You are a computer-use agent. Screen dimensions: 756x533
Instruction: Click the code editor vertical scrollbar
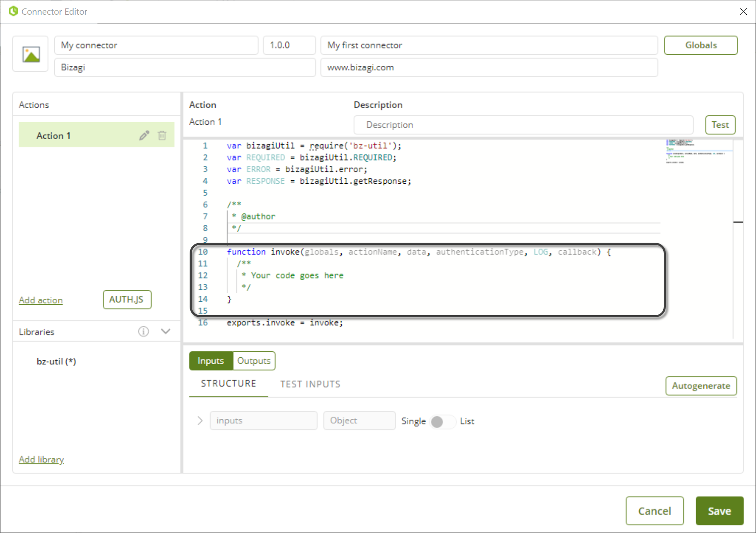(x=738, y=238)
